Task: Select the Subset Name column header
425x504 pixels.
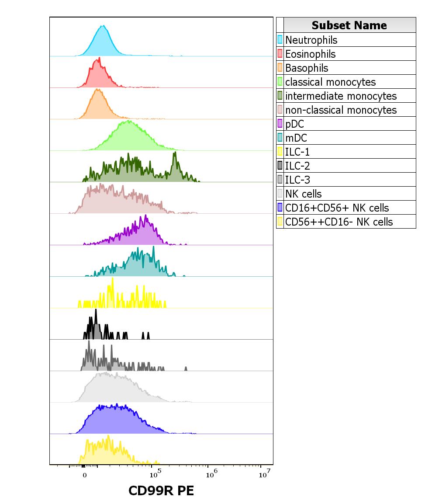Action: click(349, 25)
